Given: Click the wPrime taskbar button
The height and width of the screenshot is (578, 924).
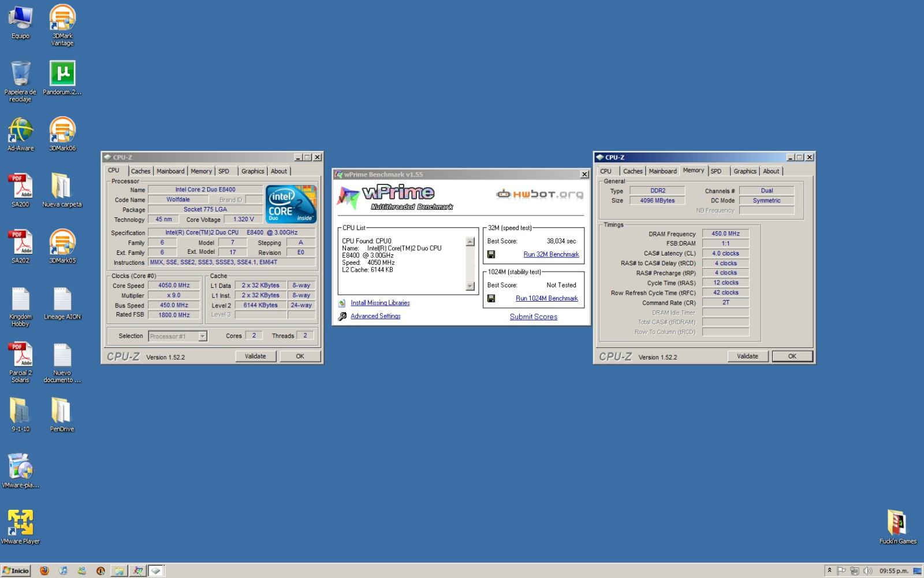Looking at the screenshot, I should 137,570.
